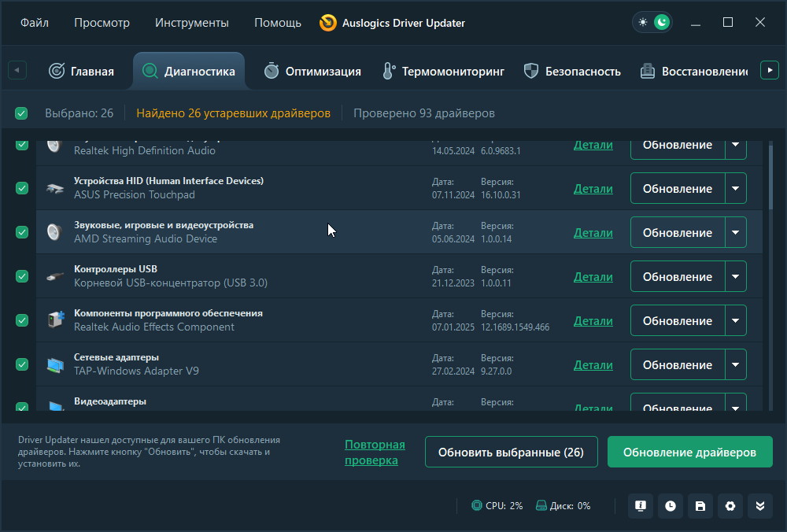This screenshot has width=787, height=532.
Task: Toggle the select-all checkbox next to Выбрано: 26
Action: [x=21, y=113]
